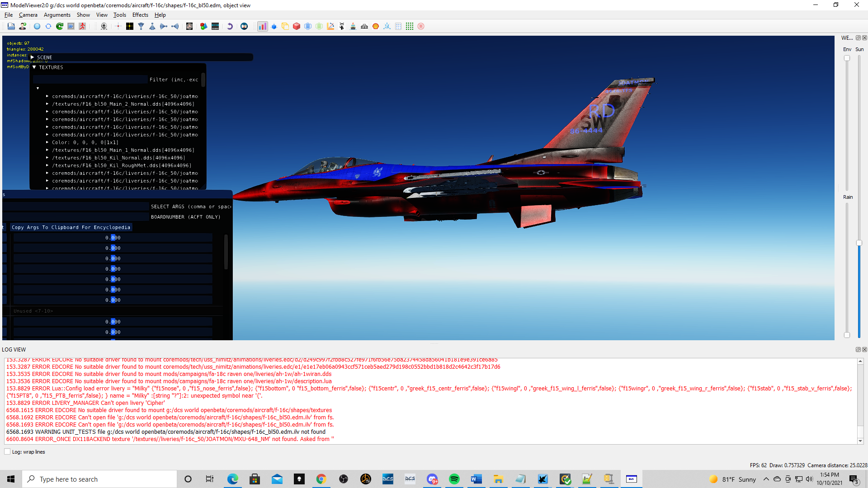Open Spotify from the taskbar
The height and width of the screenshot is (488, 868).
(x=454, y=479)
